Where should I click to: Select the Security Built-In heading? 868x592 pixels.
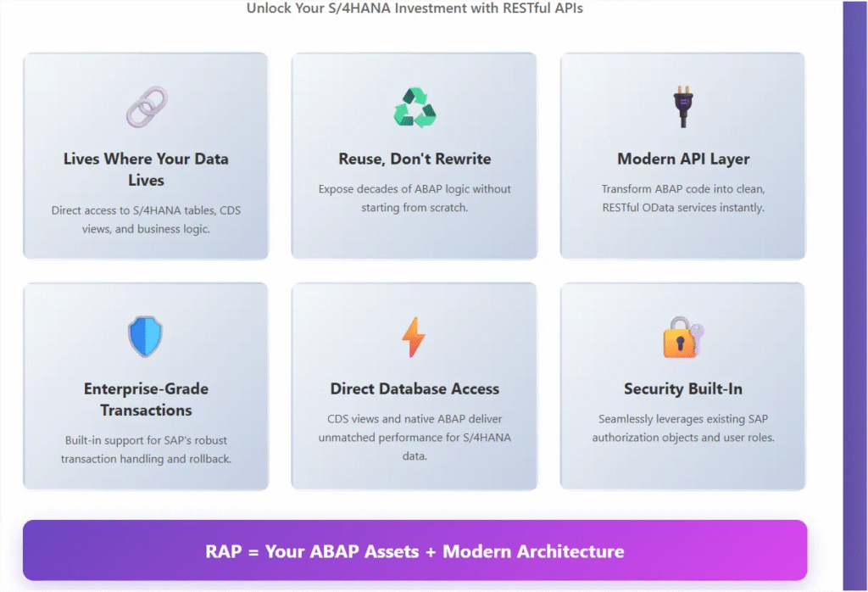tap(683, 388)
